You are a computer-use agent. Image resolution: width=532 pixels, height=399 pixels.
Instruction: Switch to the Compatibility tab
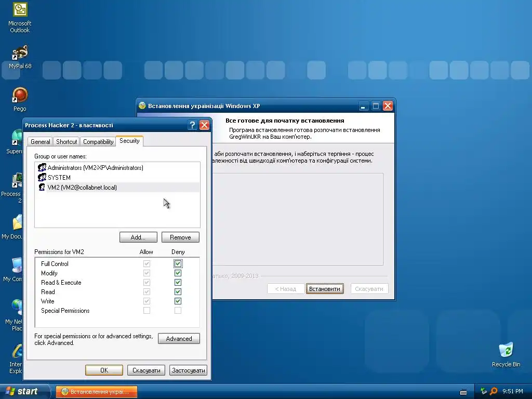98,142
